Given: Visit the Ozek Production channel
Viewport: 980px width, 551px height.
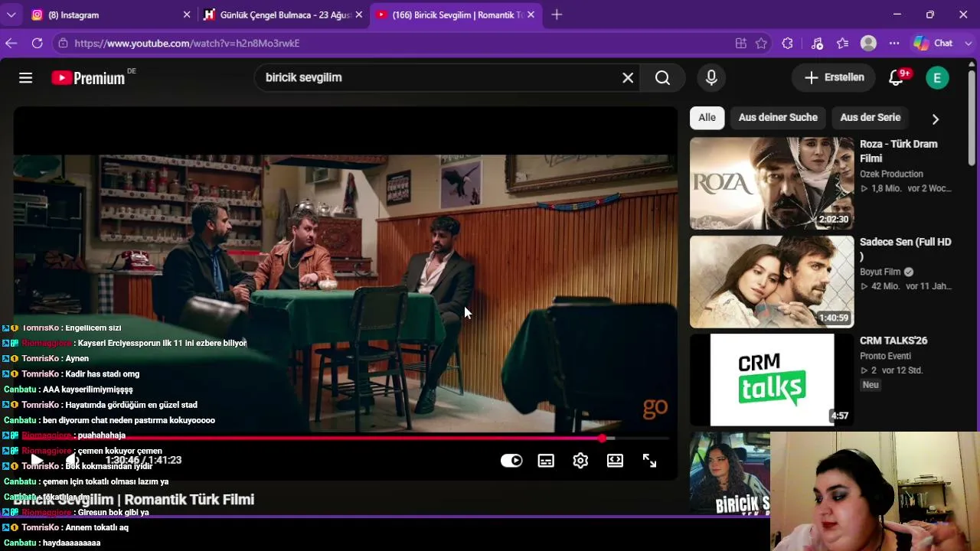Looking at the screenshot, I should click(x=891, y=174).
